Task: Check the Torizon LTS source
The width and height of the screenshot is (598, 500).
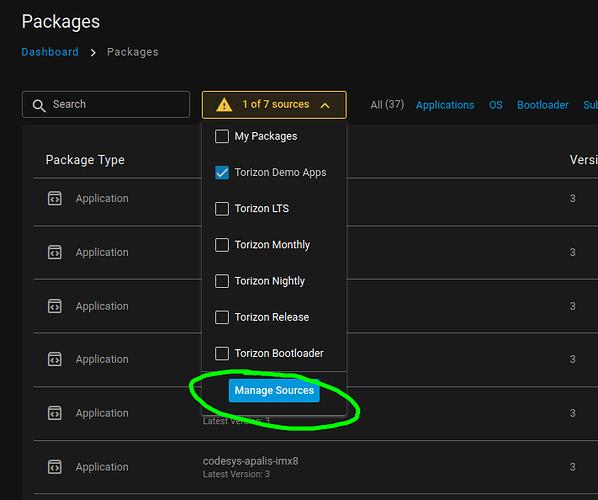Action: click(222, 209)
